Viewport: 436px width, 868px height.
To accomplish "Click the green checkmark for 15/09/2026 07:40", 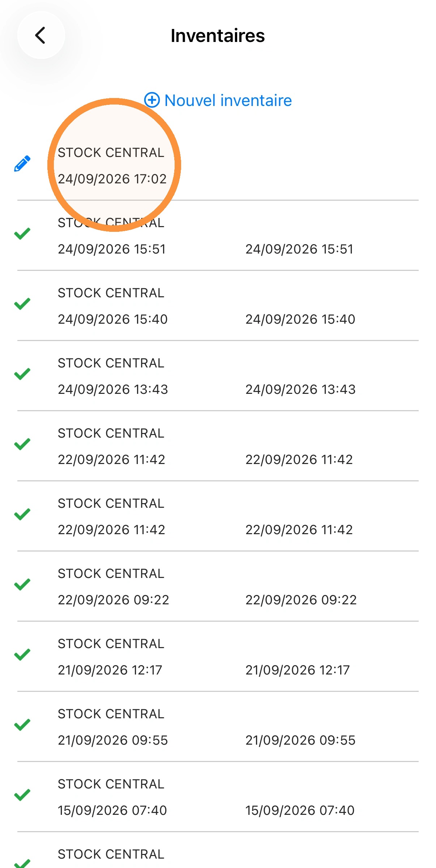I will [x=22, y=795].
